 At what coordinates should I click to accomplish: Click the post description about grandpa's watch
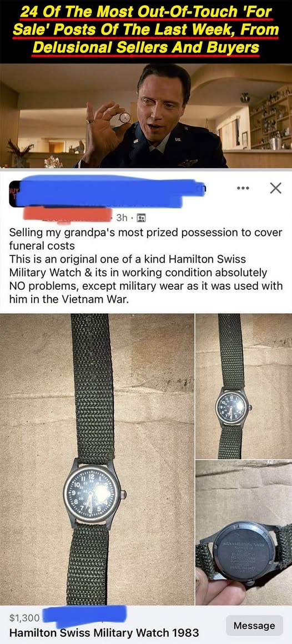coord(146,266)
